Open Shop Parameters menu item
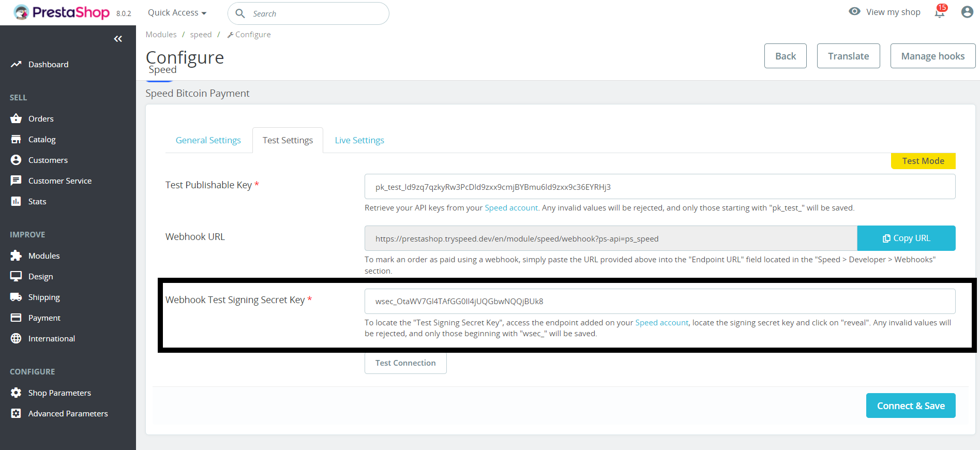Image resolution: width=980 pixels, height=450 pixels. (59, 393)
